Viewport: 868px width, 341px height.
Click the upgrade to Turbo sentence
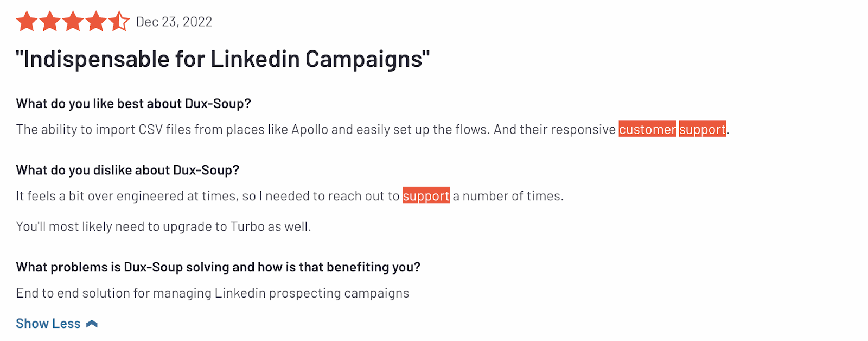tap(163, 226)
